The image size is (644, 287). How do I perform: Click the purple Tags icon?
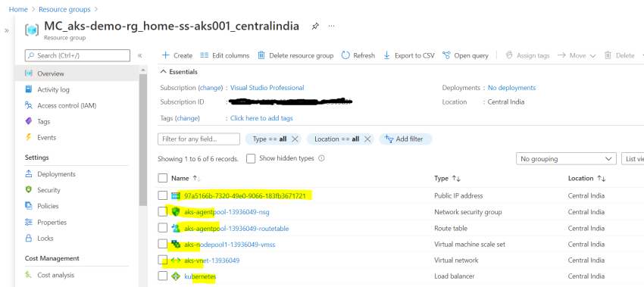[28, 121]
